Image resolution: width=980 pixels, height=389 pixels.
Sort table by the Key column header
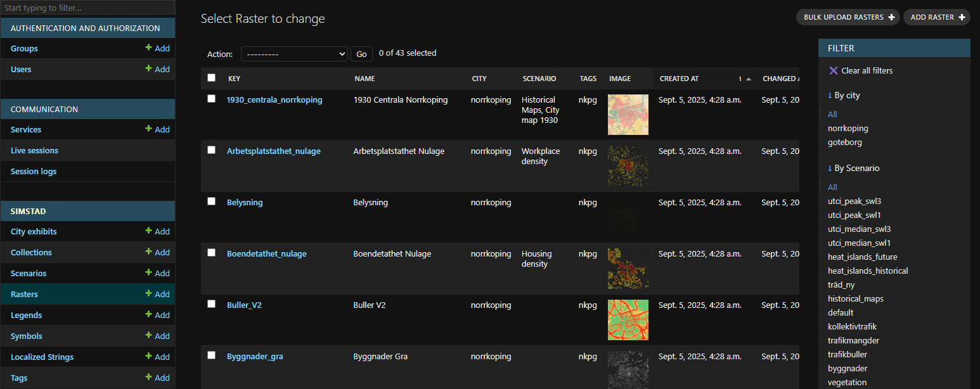[234, 79]
